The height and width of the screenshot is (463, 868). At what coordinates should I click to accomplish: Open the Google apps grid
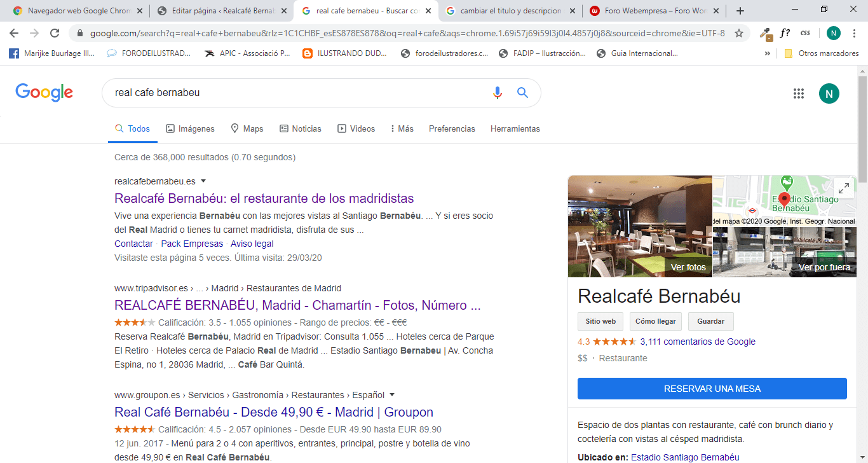click(x=799, y=93)
